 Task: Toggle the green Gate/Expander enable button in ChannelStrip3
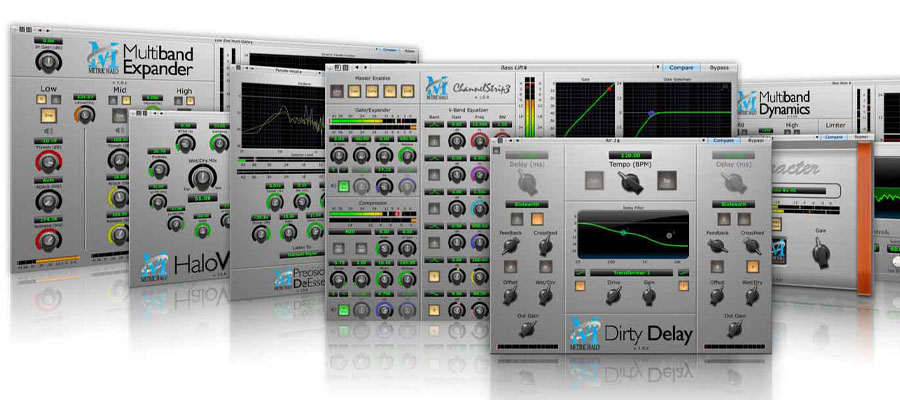click(344, 186)
